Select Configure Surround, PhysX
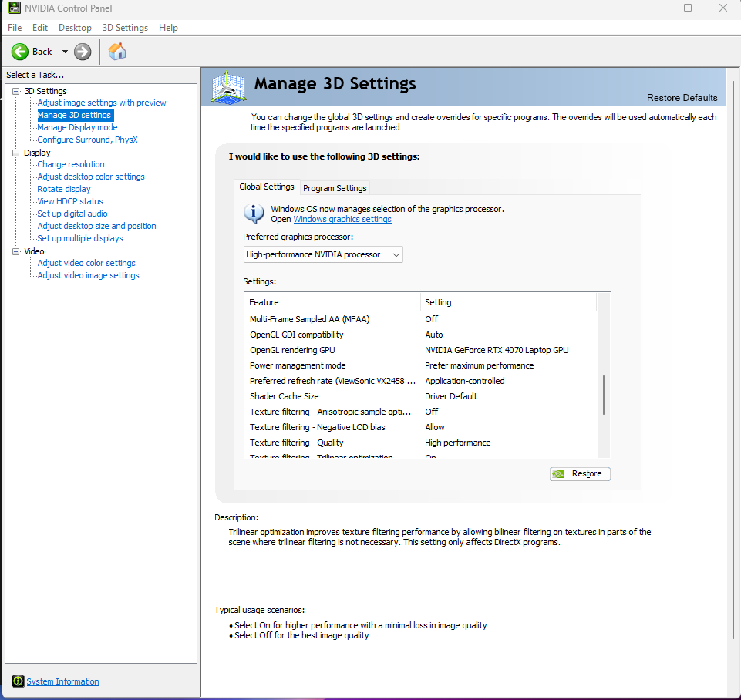 tap(87, 140)
